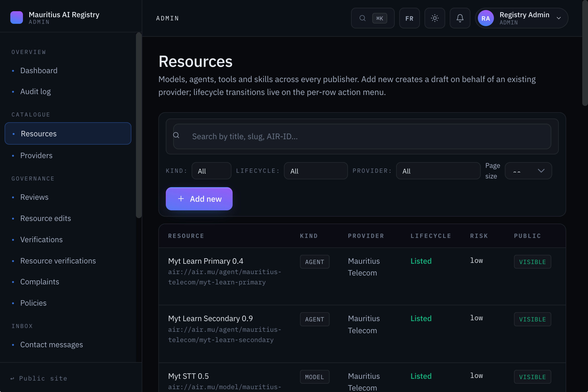Image resolution: width=588 pixels, height=392 pixels.
Task: Open the Myt STT 0.5 resource
Action: pos(188,376)
